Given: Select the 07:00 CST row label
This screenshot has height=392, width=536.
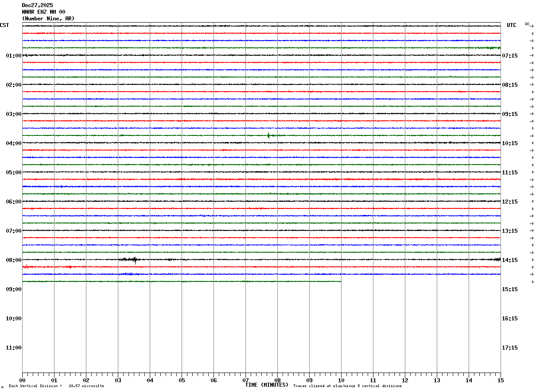Looking at the screenshot, I should tap(14, 231).
